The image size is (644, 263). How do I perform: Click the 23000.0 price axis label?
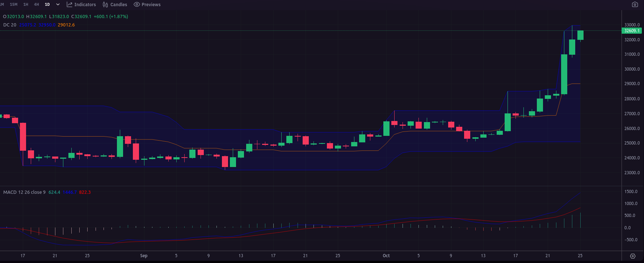tap(632, 173)
